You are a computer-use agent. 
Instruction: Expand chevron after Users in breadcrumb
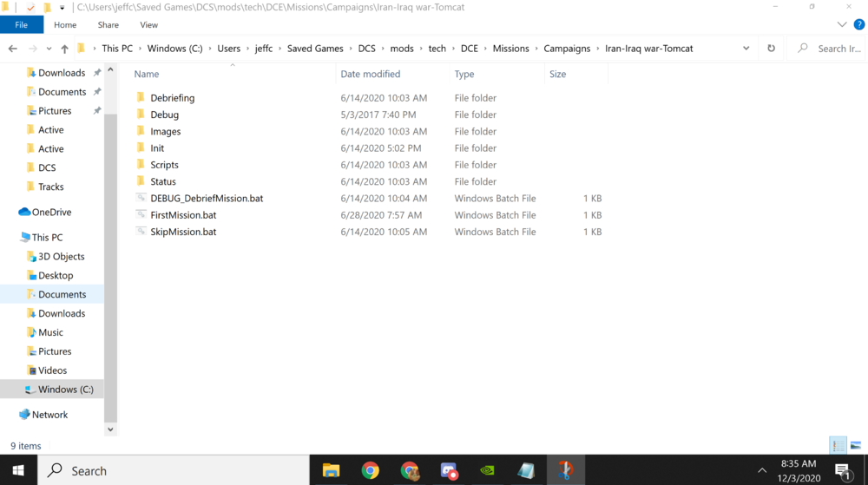[247, 49]
